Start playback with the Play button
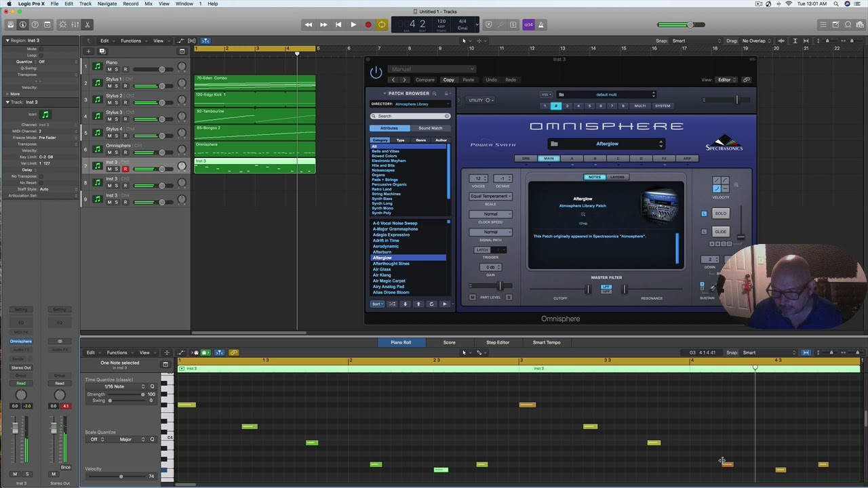This screenshot has height=488, width=868. click(x=353, y=25)
